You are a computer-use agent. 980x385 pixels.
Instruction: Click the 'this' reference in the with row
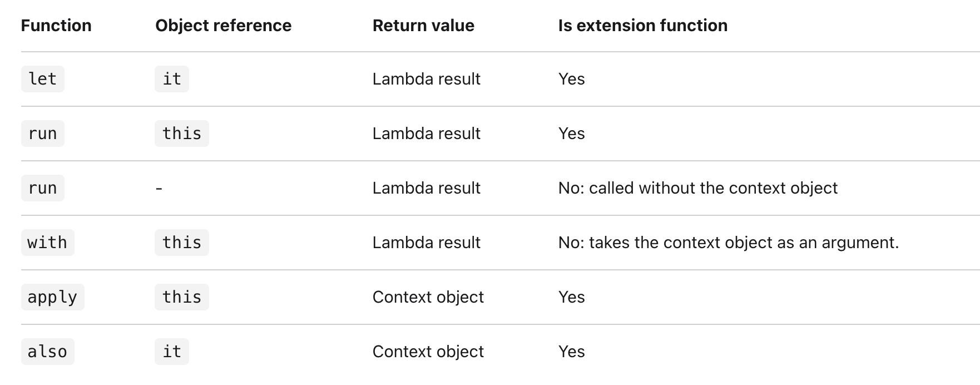(x=182, y=243)
